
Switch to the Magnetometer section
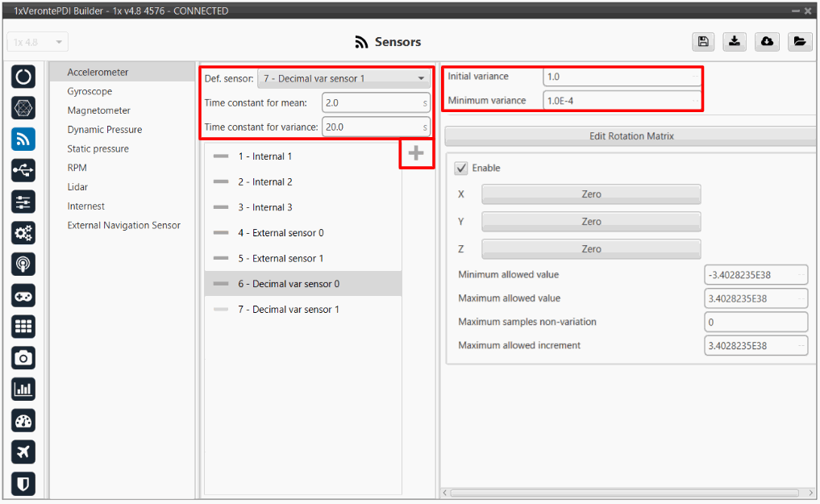click(x=98, y=110)
